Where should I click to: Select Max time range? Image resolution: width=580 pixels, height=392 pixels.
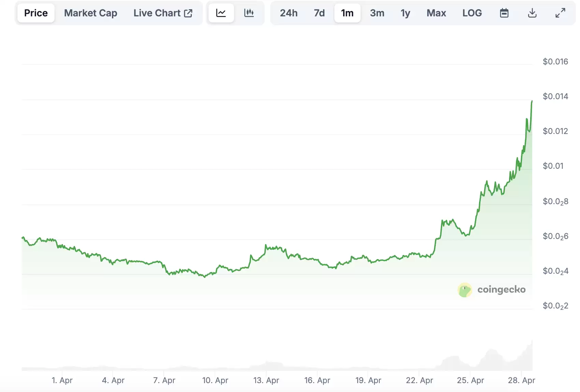coord(436,13)
